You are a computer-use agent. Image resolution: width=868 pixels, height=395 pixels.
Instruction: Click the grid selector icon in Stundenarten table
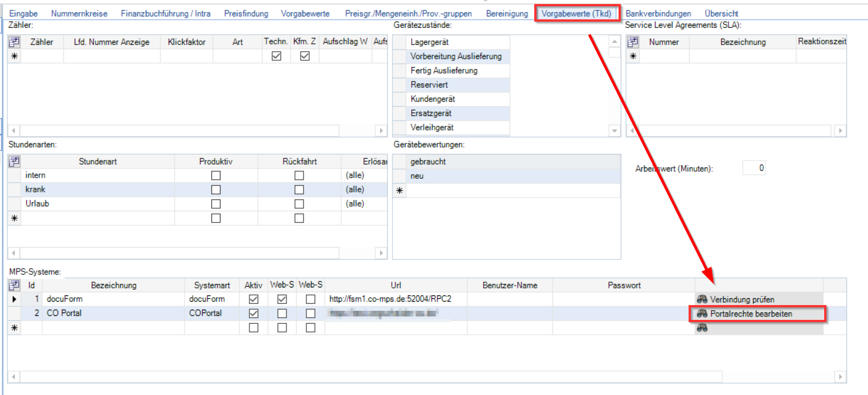coord(14,162)
